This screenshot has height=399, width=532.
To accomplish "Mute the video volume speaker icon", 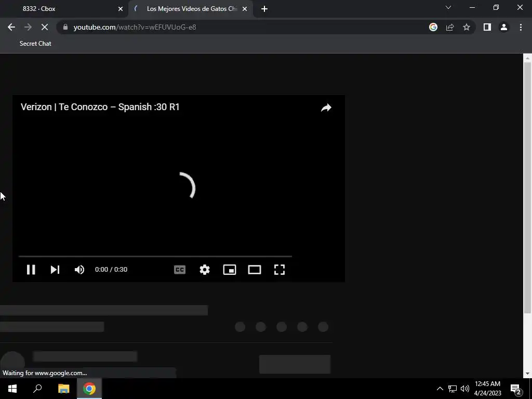I will pos(79,270).
